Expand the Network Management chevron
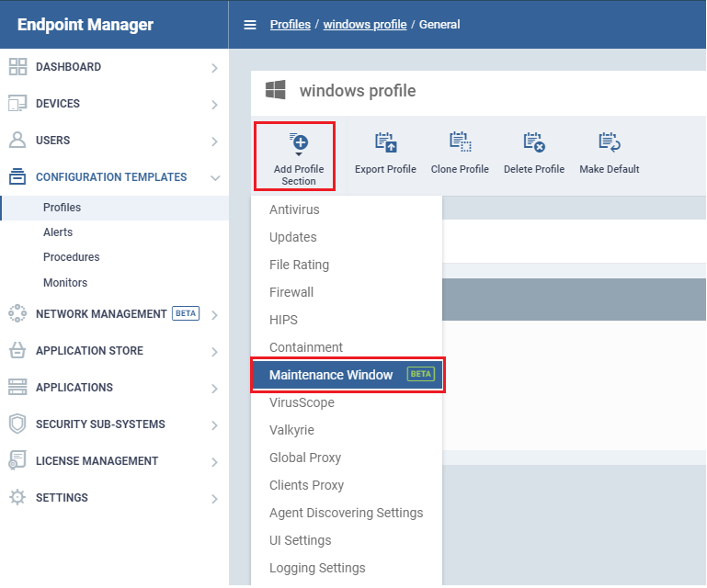 point(214,315)
